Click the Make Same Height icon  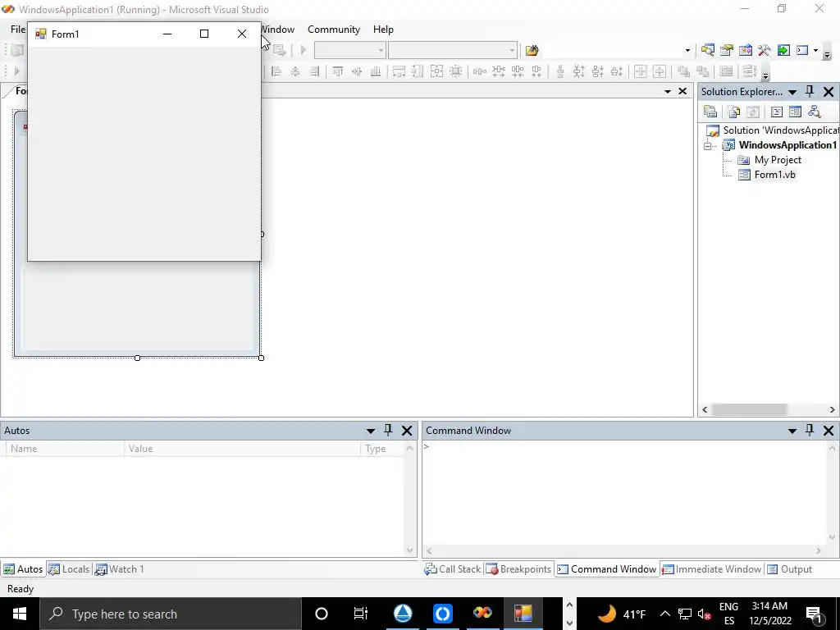click(x=418, y=71)
